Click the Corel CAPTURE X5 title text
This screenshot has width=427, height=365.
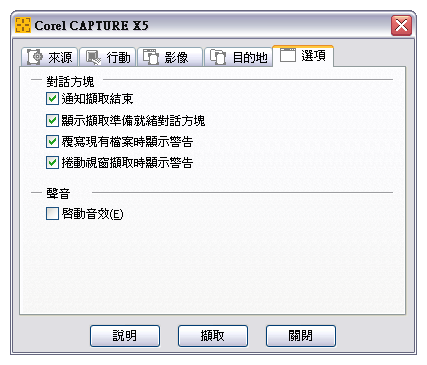click(x=91, y=26)
